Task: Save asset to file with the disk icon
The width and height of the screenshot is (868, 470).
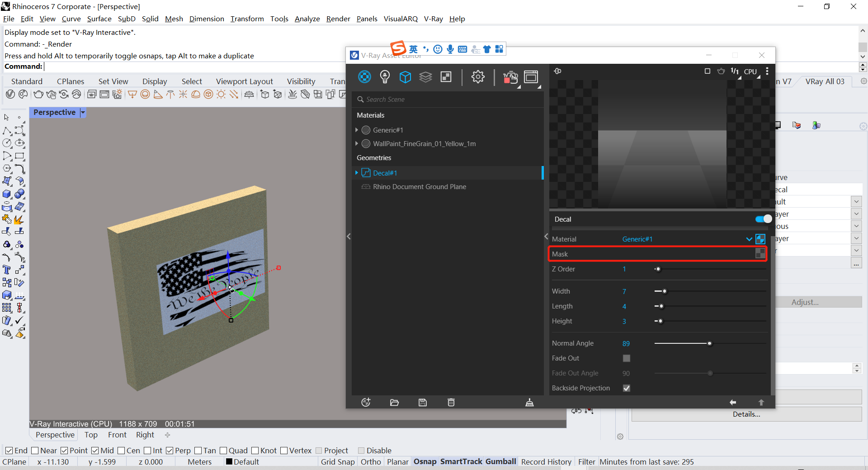Action: tap(423, 403)
